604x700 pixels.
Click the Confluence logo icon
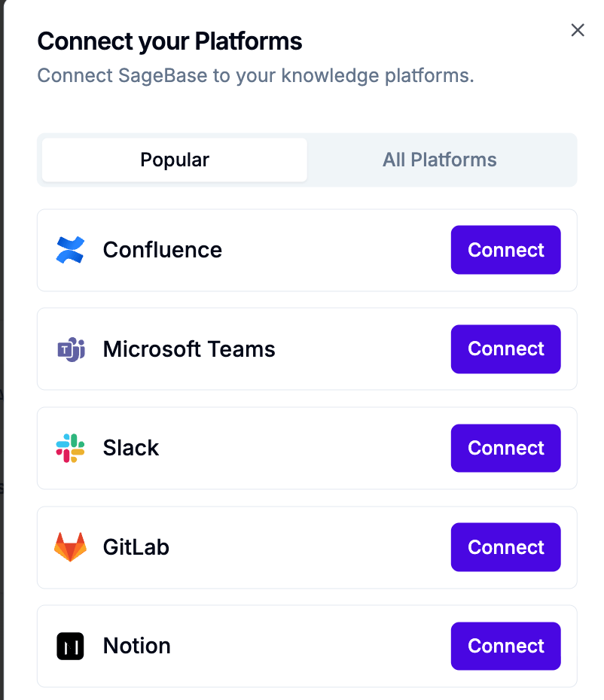69,249
